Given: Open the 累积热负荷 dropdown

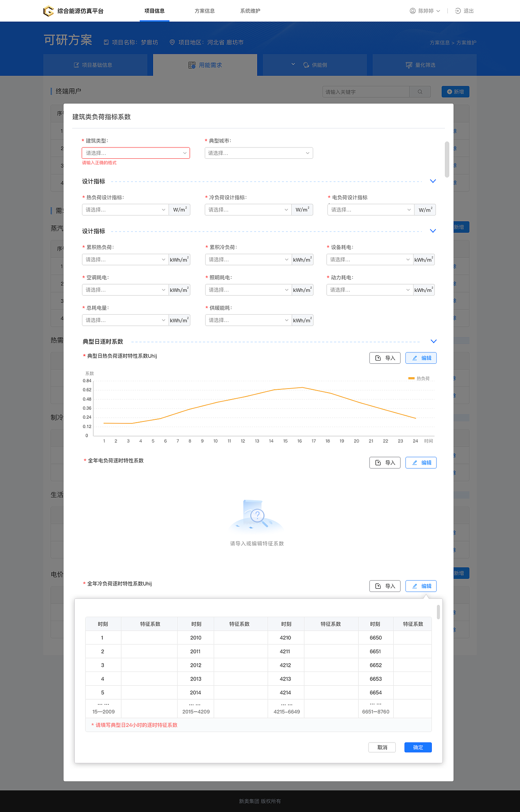Looking at the screenshot, I should [x=125, y=259].
